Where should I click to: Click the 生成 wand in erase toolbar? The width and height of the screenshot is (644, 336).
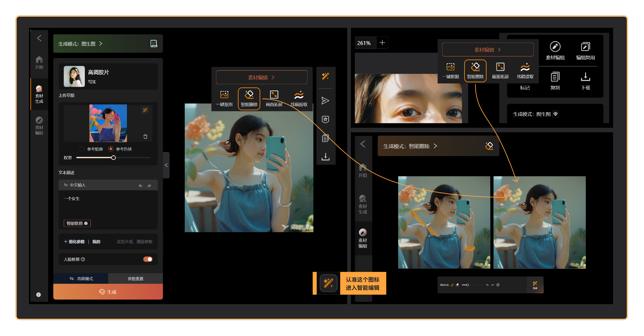[535, 285]
